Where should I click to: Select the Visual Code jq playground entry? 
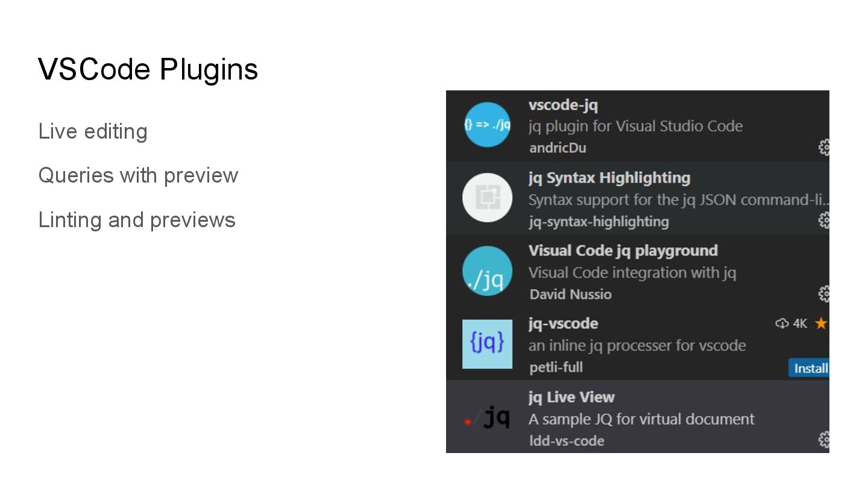pyautogui.click(x=637, y=271)
